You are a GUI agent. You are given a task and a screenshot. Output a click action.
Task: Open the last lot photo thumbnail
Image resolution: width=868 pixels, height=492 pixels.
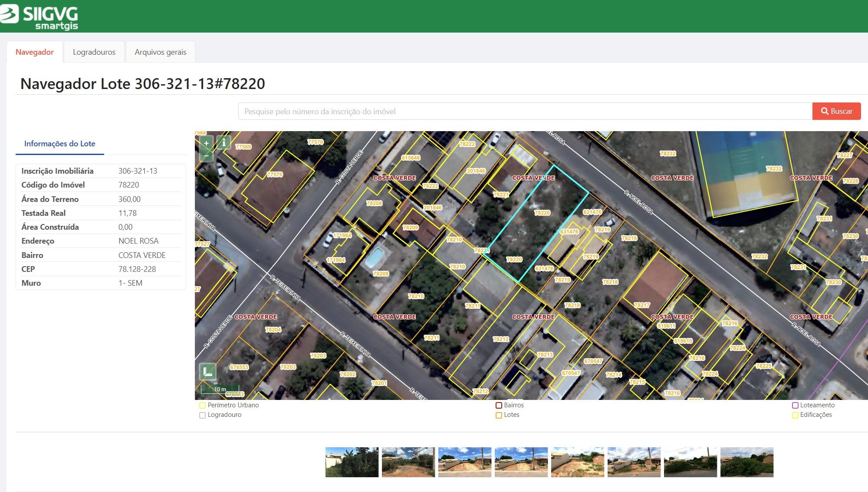point(747,462)
